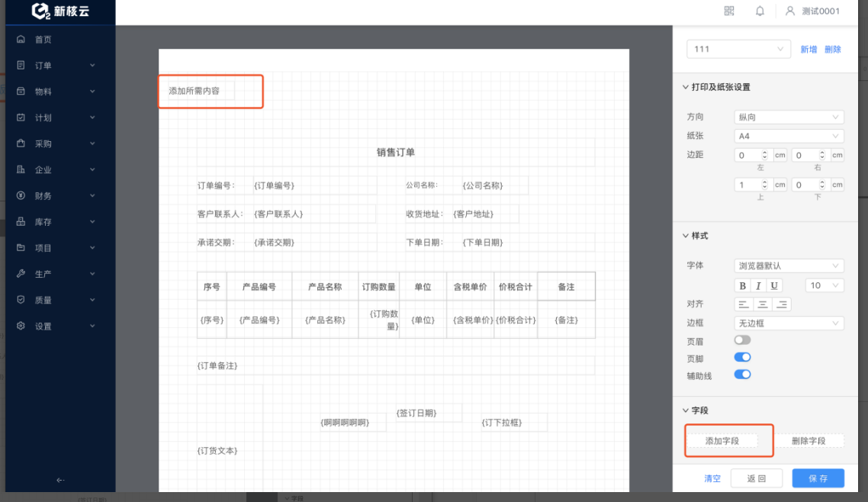The height and width of the screenshot is (502, 868).
Task: Click the 采购 bag icon
Action: [21, 143]
